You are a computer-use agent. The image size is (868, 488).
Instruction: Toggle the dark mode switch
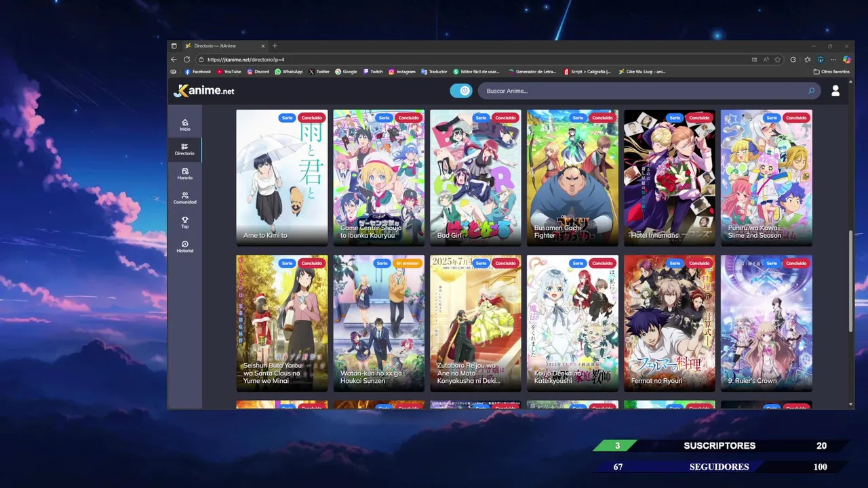tap(461, 91)
